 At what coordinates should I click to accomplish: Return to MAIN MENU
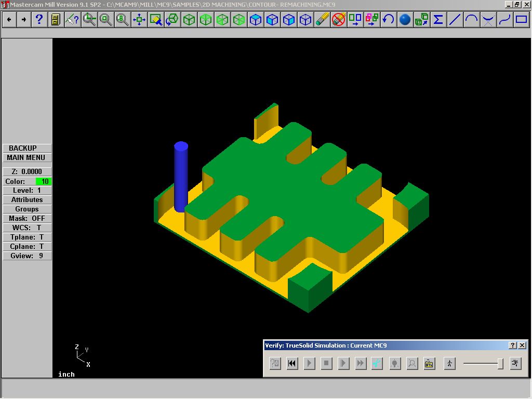tap(27, 158)
